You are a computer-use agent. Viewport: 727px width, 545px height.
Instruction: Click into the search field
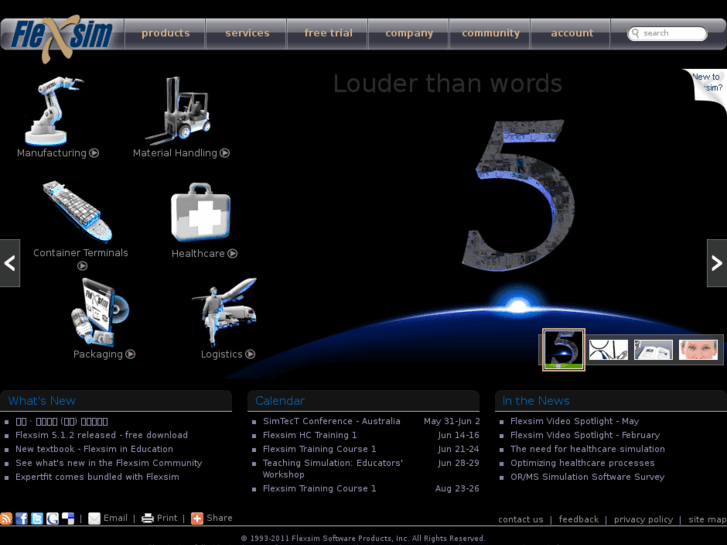[667, 33]
